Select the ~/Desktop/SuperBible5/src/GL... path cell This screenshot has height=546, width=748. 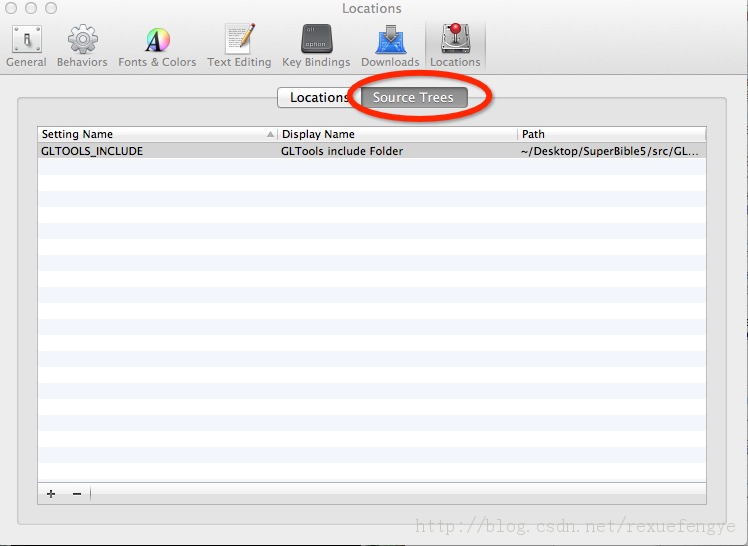(x=612, y=151)
